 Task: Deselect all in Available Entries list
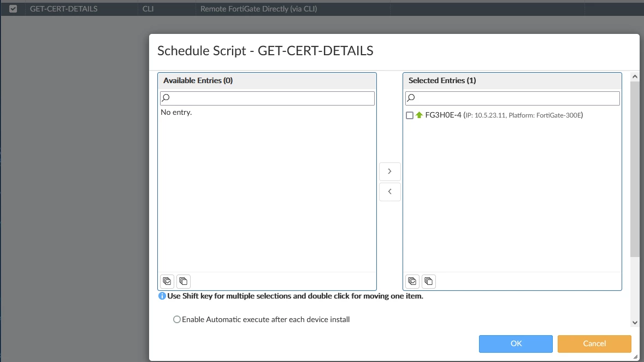pyautogui.click(x=184, y=282)
